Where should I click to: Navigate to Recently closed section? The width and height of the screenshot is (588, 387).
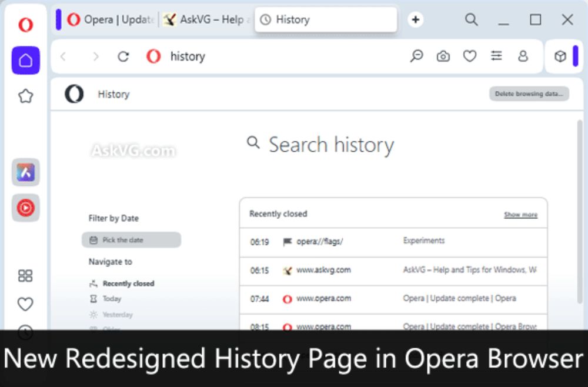pos(122,283)
